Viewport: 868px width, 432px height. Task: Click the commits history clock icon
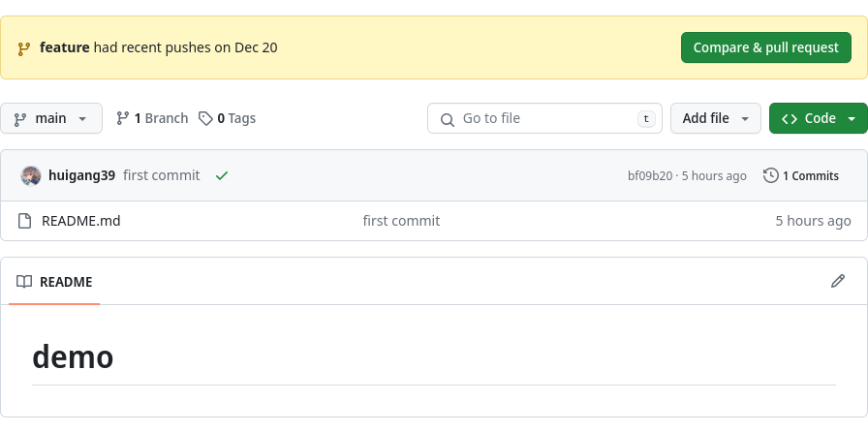pos(771,175)
